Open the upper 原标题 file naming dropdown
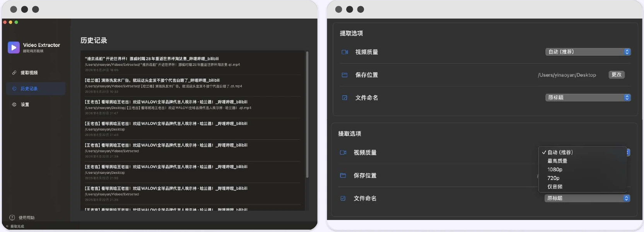 click(x=588, y=98)
